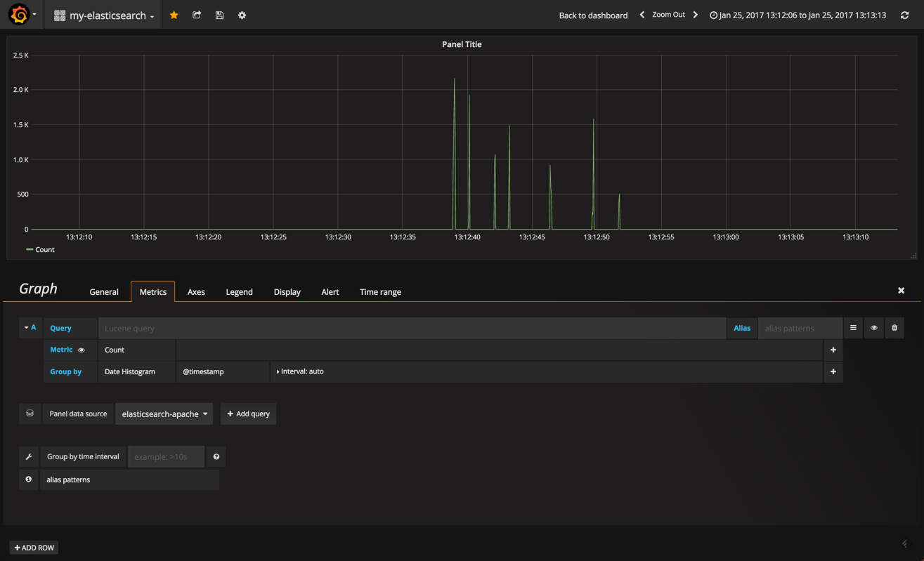The height and width of the screenshot is (561, 924).
Task: Open query A options hamburger menu
Action: [x=853, y=328]
